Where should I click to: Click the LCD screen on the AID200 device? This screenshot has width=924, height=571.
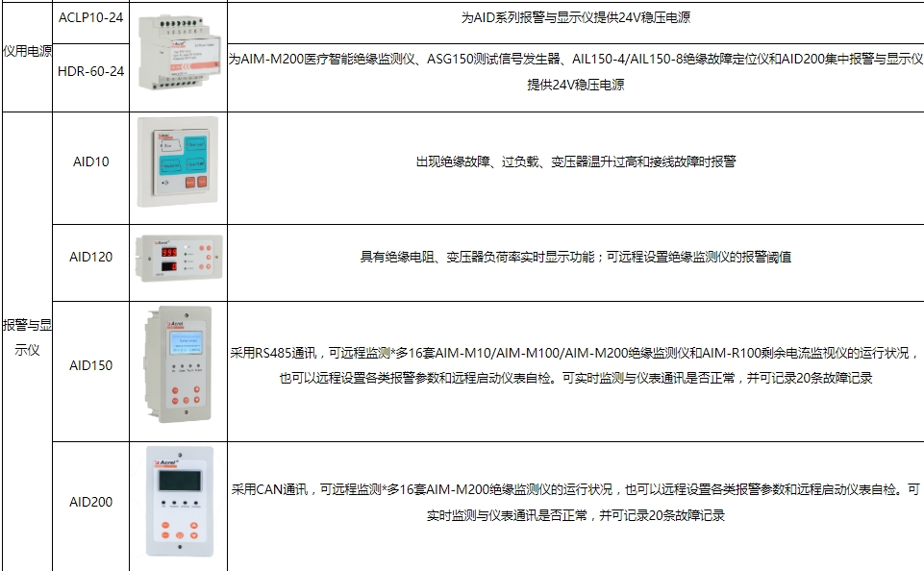point(181,480)
